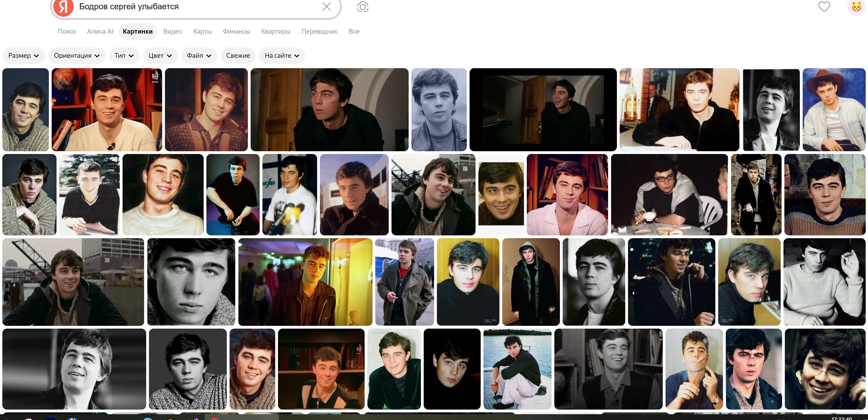The width and height of the screenshot is (868, 420).
Task: Go to the Видео tab
Action: tap(173, 31)
